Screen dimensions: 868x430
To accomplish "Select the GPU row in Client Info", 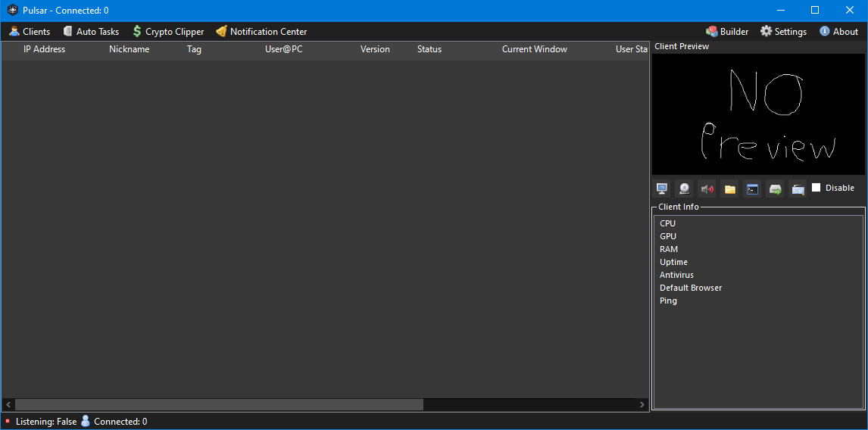I will [667, 236].
